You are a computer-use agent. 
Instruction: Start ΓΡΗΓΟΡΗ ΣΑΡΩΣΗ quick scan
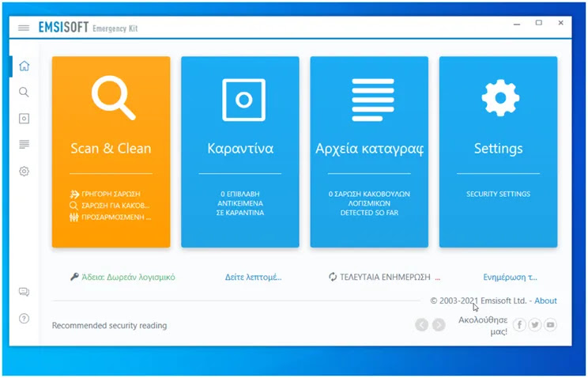point(105,194)
